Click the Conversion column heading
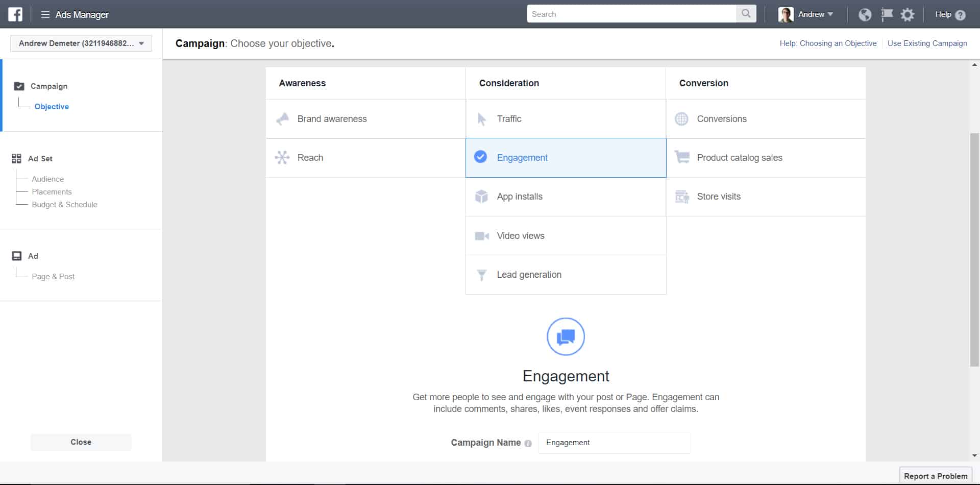Image resolution: width=980 pixels, height=485 pixels. [x=703, y=83]
